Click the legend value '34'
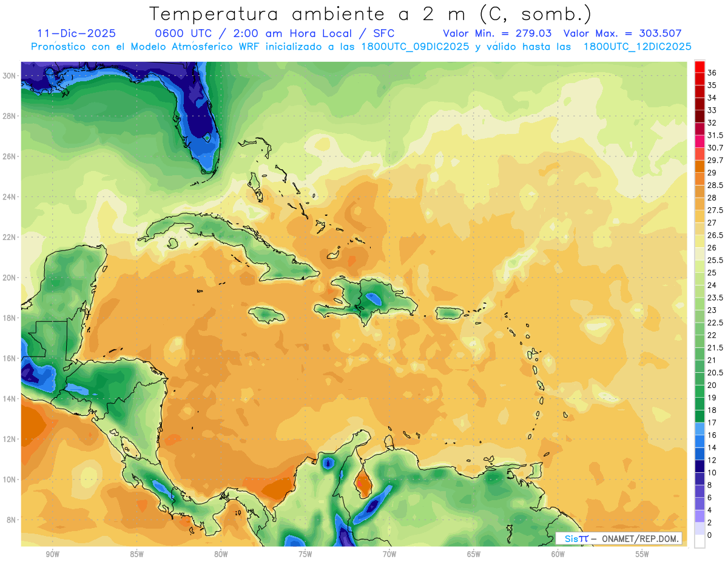Screen dimensions: 728x562 click(x=712, y=98)
